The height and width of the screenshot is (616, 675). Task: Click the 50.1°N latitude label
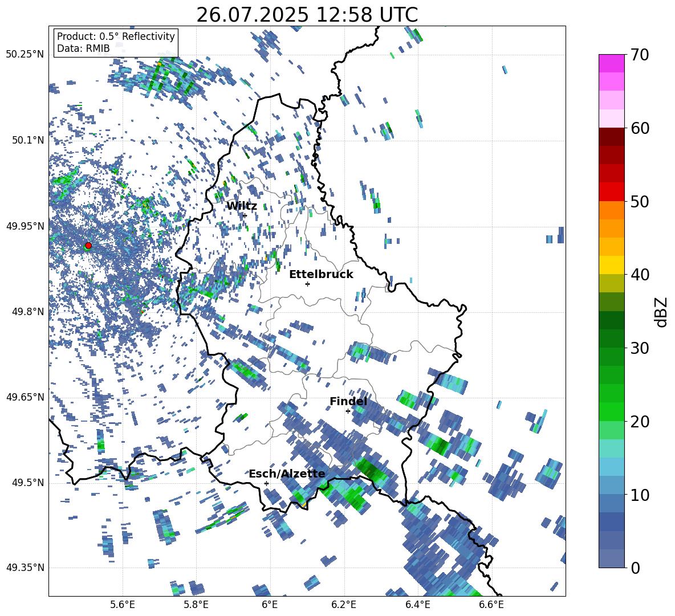coord(27,140)
